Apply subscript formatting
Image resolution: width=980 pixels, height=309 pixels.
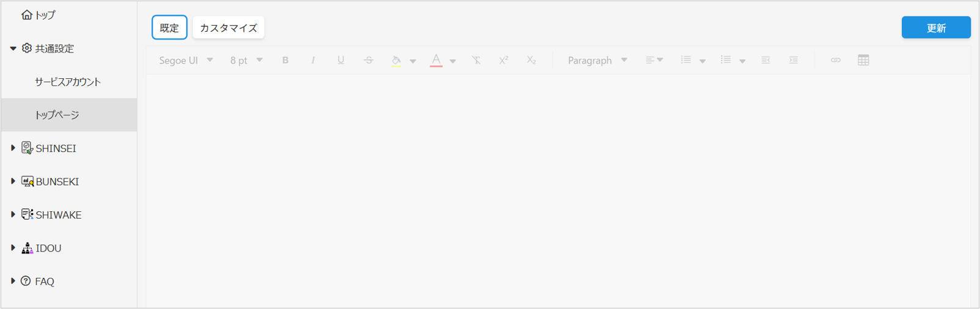(x=532, y=60)
